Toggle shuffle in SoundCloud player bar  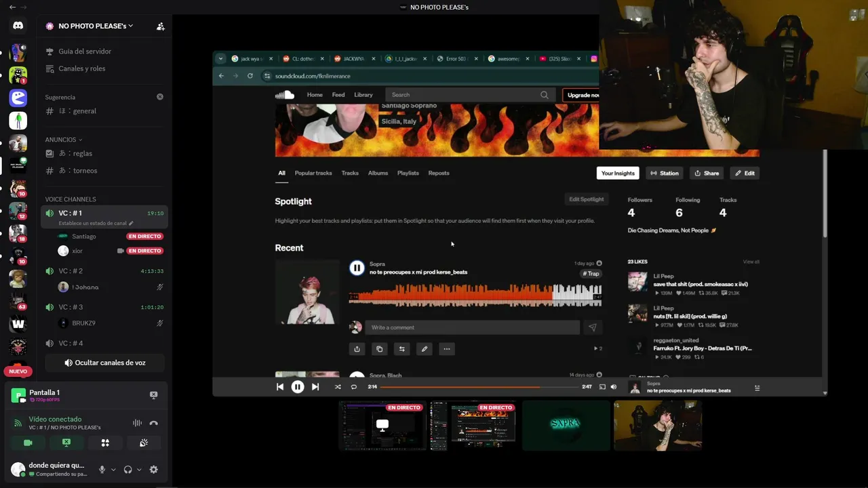point(338,387)
